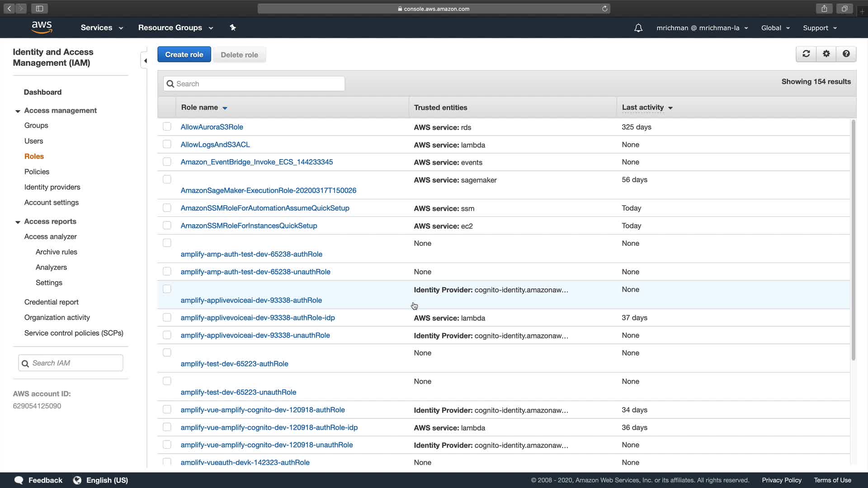Image resolution: width=868 pixels, height=488 pixels.
Task: Open Policies in the sidebar
Action: (x=37, y=172)
